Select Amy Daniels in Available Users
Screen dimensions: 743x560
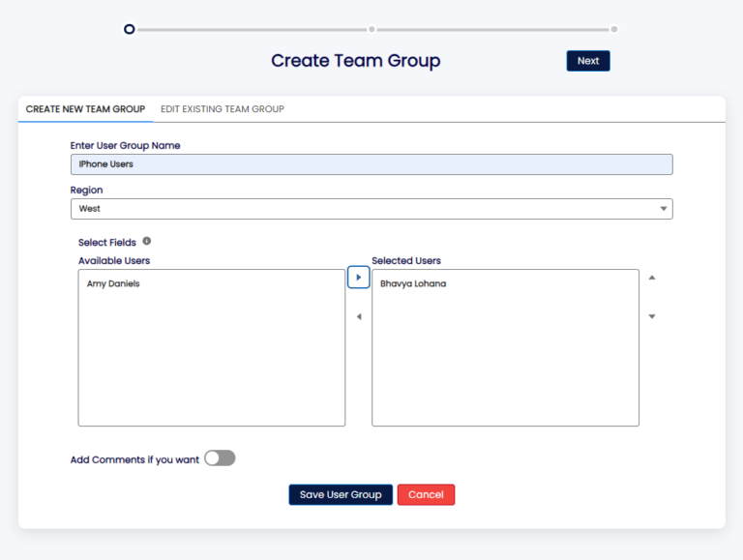(113, 283)
